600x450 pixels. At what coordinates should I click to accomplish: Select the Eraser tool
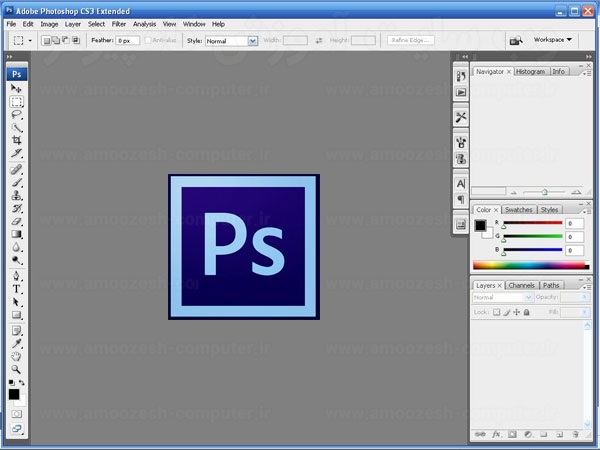[x=16, y=221]
